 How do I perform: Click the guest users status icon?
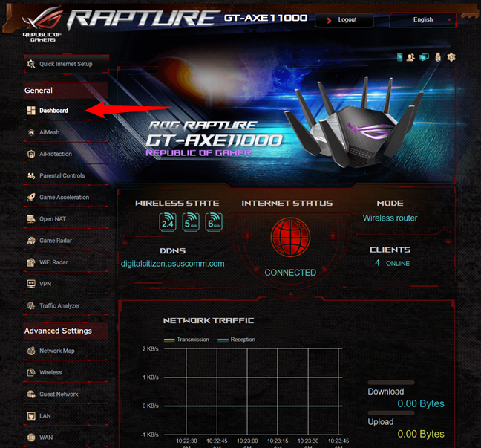(x=410, y=57)
